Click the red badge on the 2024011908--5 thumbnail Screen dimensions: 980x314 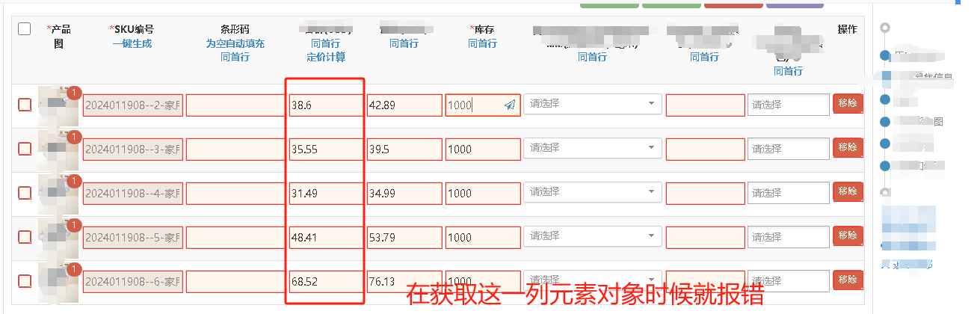tap(74, 226)
